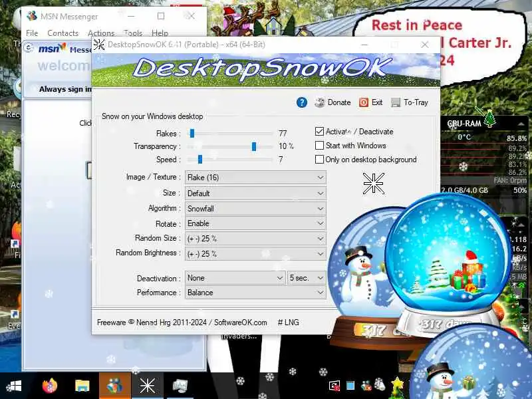The width and height of the screenshot is (532, 399).
Task: Click the computers icon on the taskbar
Action: click(180, 386)
